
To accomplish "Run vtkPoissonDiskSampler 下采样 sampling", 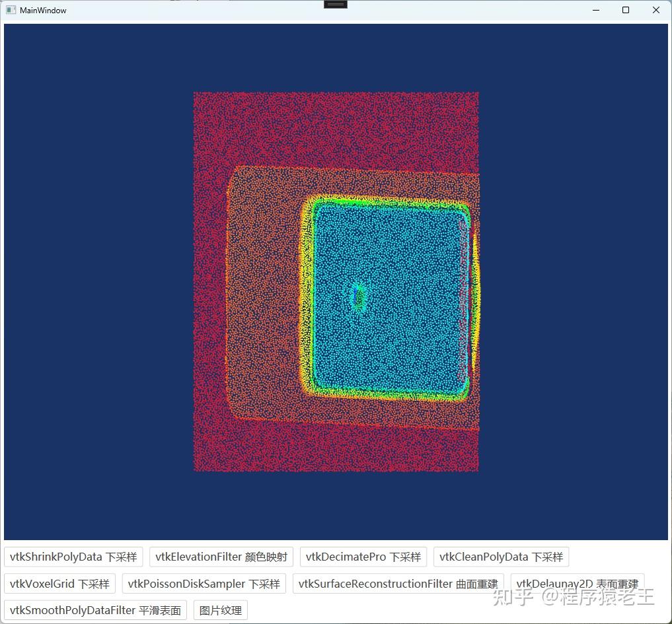I will [x=204, y=583].
